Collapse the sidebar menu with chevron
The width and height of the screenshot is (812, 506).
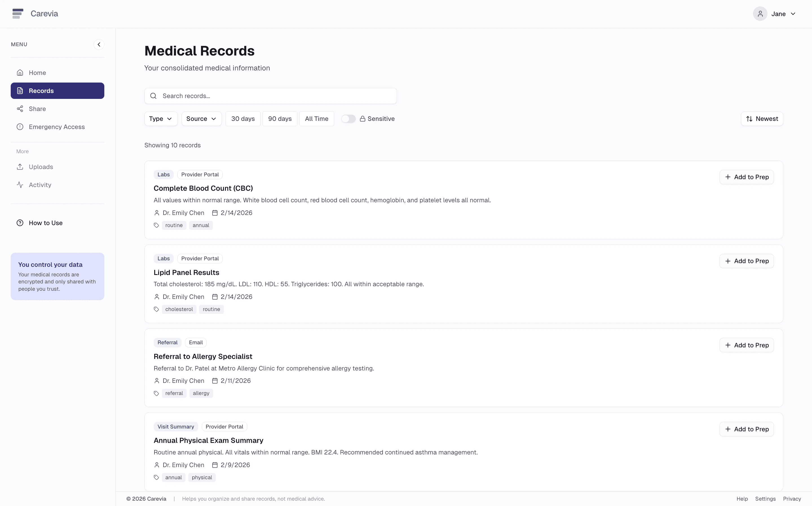pos(99,45)
